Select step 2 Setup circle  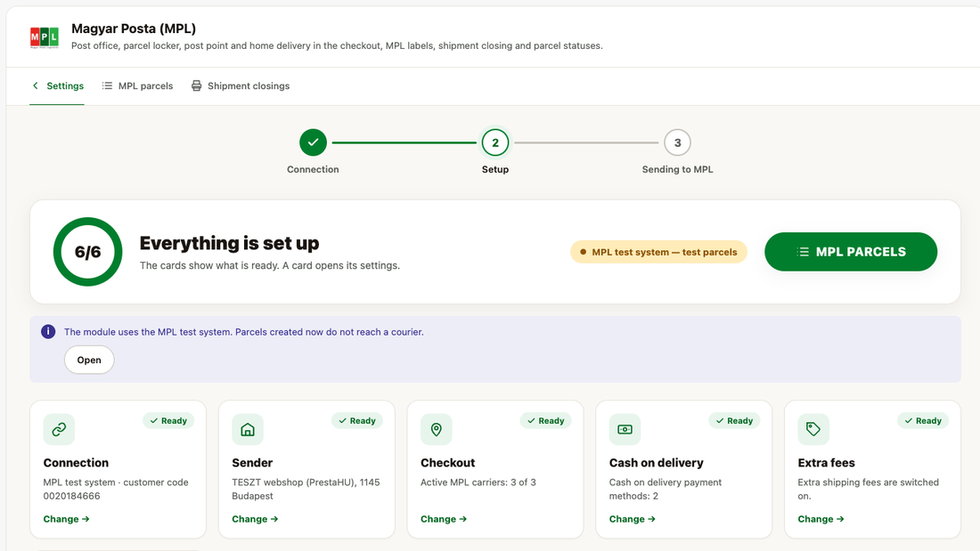tap(495, 142)
